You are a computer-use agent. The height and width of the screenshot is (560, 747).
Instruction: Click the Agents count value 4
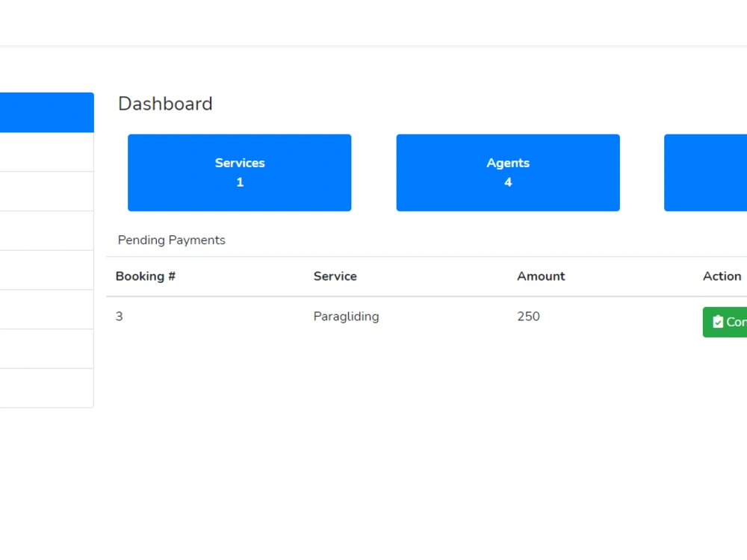pyautogui.click(x=508, y=182)
